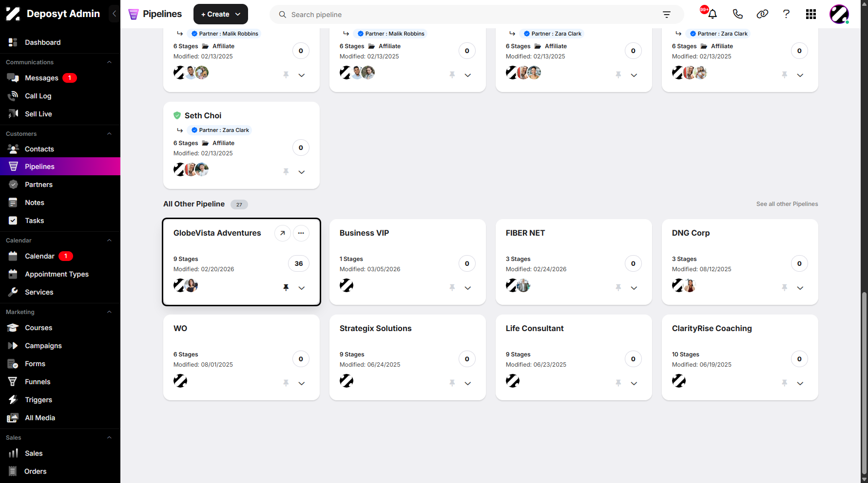Screen dimensions: 868x483
Task: Click See all other Pipelines link
Action: [x=787, y=204]
